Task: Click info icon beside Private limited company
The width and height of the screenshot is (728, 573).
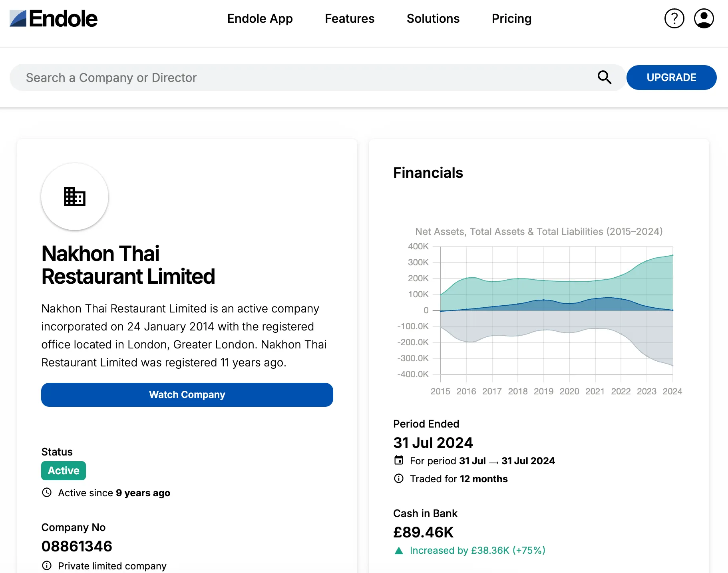Action: [47, 565]
